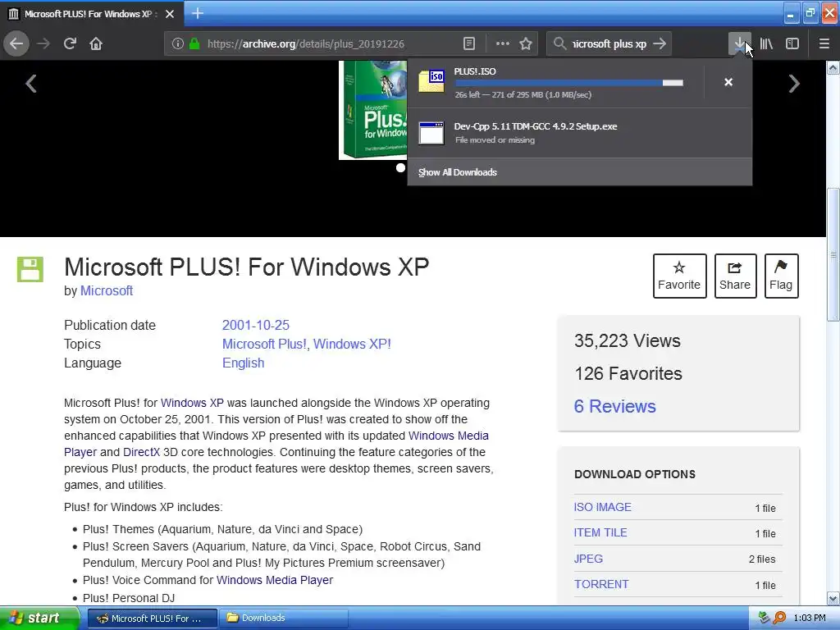Click the Favorite button

click(679, 276)
